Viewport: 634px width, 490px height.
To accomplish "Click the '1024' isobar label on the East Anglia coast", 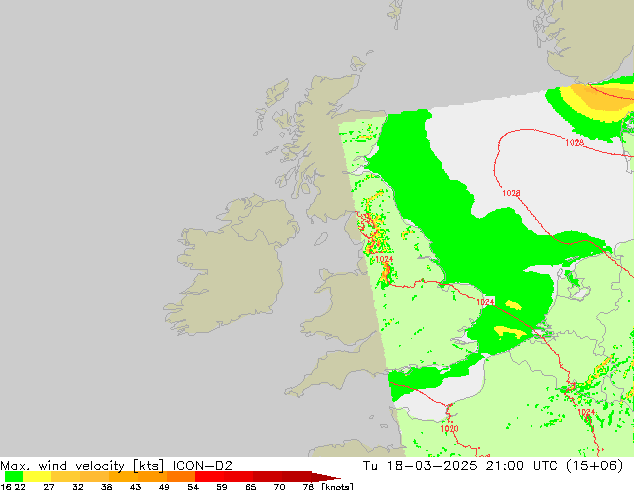I will point(485,302).
